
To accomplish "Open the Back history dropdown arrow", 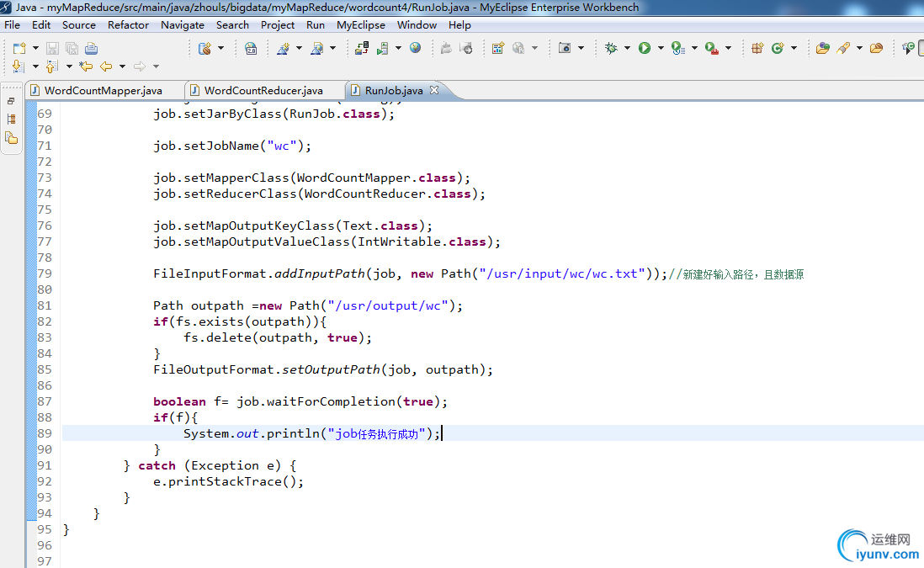I will tap(123, 66).
